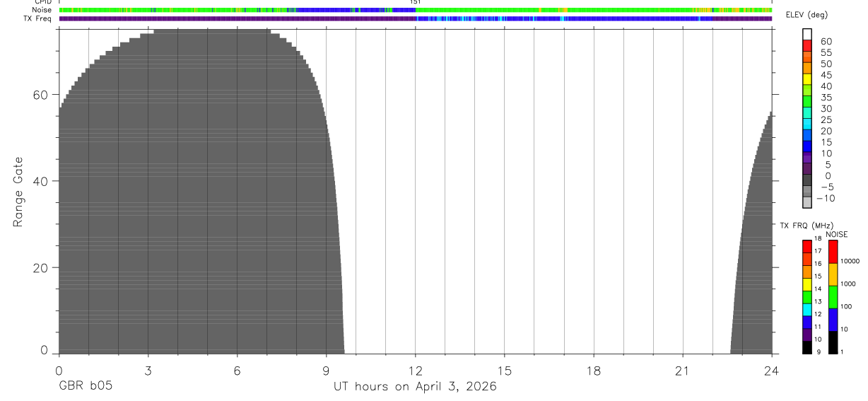Click the "60" tick label on the Range Gate axis
This screenshot has width=868, height=401.
41,95
